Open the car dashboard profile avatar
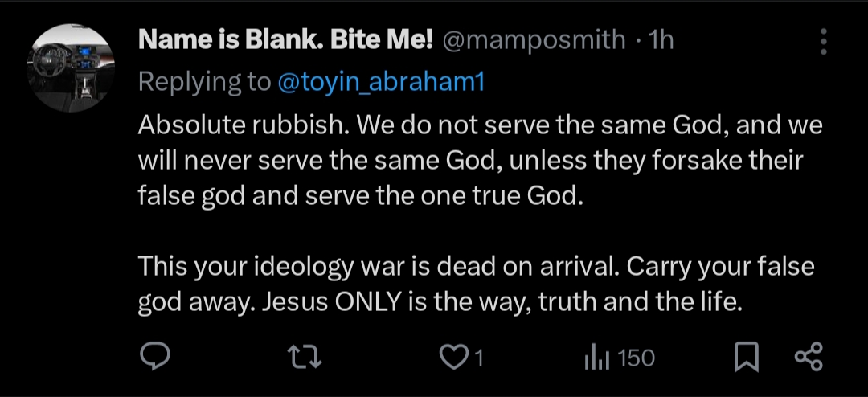The width and height of the screenshot is (868, 397). point(71,69)
